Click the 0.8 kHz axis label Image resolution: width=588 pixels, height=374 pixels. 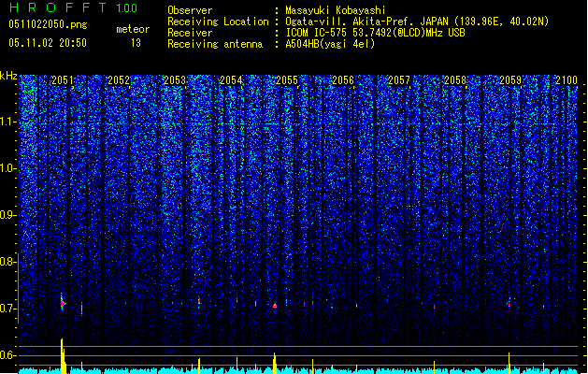[8, 262]
